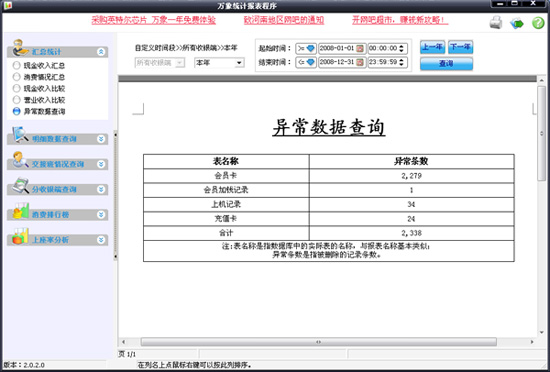The image size is (550, 372).
Task: Open the <= operator dropdown for end time
Action: point(306,62)
